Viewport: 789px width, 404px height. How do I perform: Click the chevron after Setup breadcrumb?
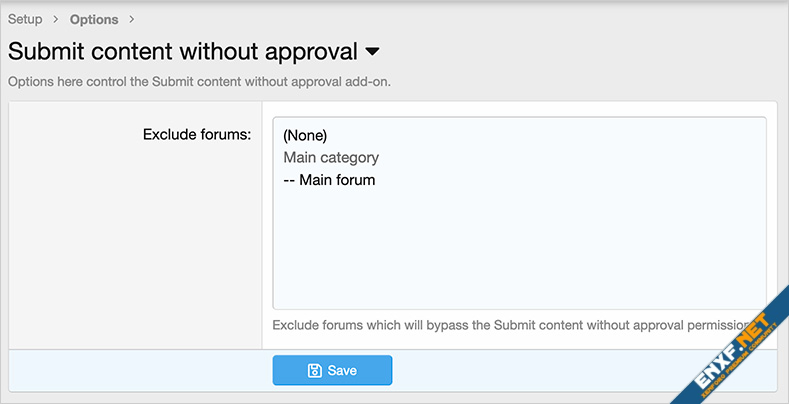click(x=56, y=19)
